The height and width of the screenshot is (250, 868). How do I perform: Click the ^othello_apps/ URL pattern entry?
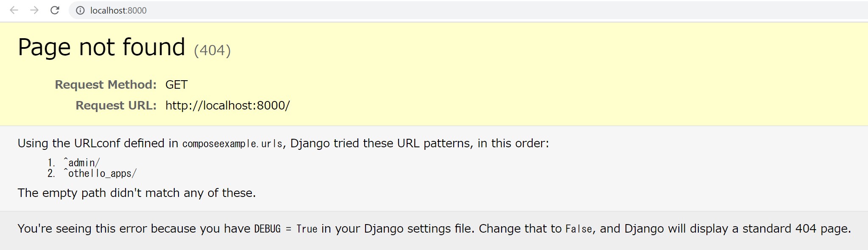(100, 173)
